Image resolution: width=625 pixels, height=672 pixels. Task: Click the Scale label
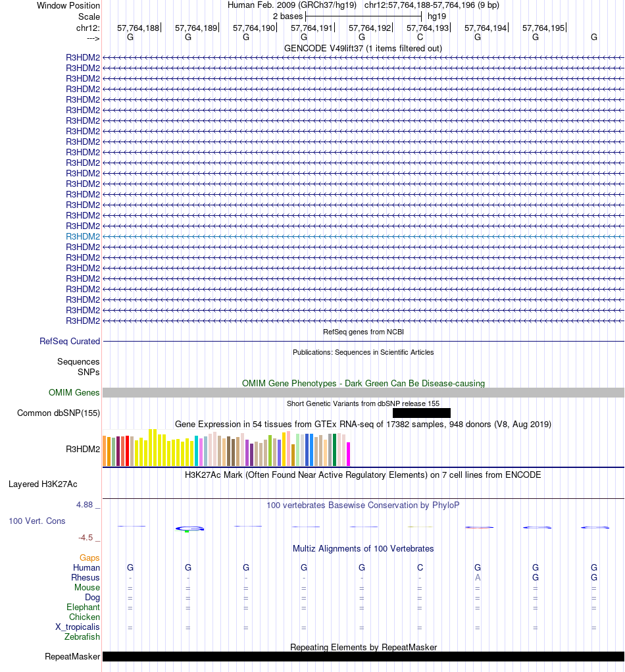(89, 16)
